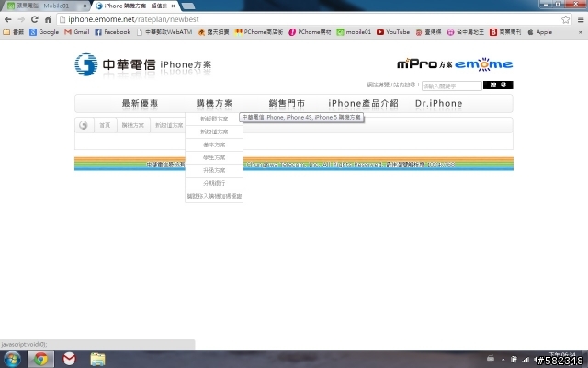
Task: Open the PChome購物 bookmark
Action: (310, 32)
